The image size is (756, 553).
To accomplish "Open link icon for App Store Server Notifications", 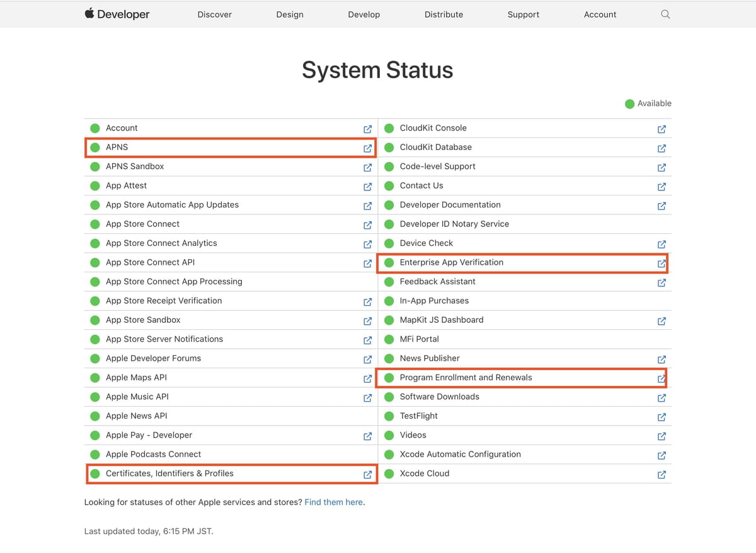I will pyautogui.click(x=367, y=340).
